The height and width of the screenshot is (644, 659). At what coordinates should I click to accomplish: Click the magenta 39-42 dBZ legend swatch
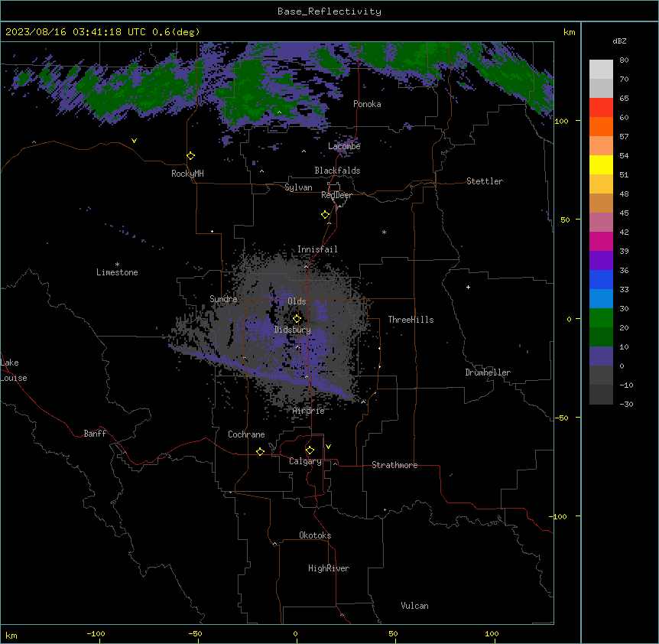tap(601, 241)
